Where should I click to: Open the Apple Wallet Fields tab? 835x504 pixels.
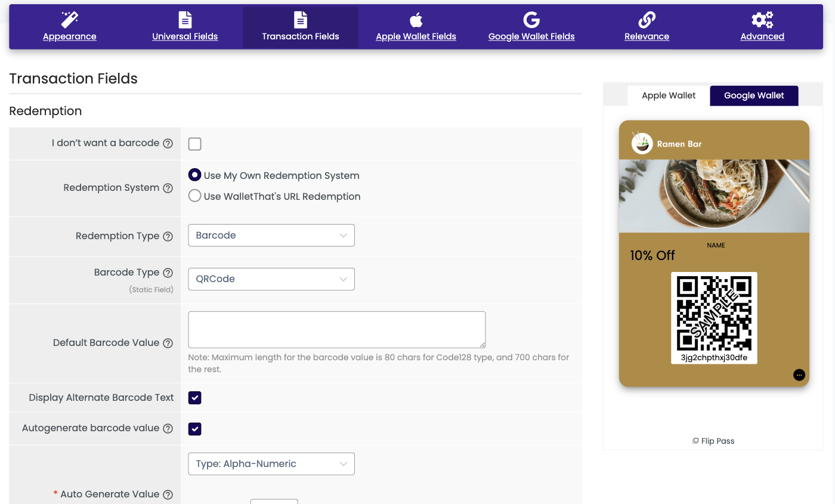(x=416, y=27)
